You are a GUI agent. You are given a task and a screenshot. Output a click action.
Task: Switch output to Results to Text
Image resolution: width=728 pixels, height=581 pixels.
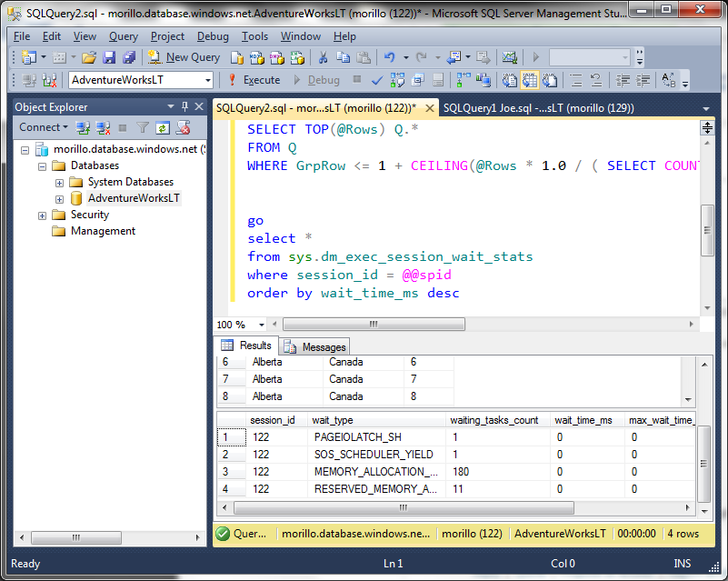[x=509, y=80]
